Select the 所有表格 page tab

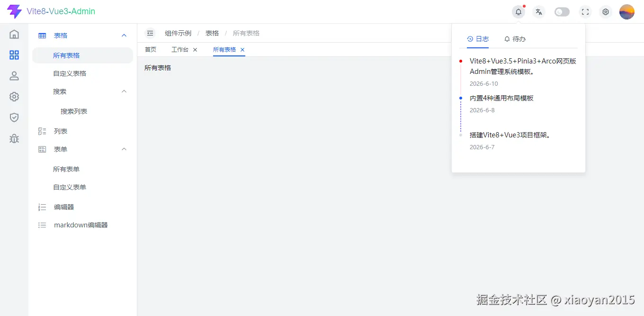click(224, 49)
